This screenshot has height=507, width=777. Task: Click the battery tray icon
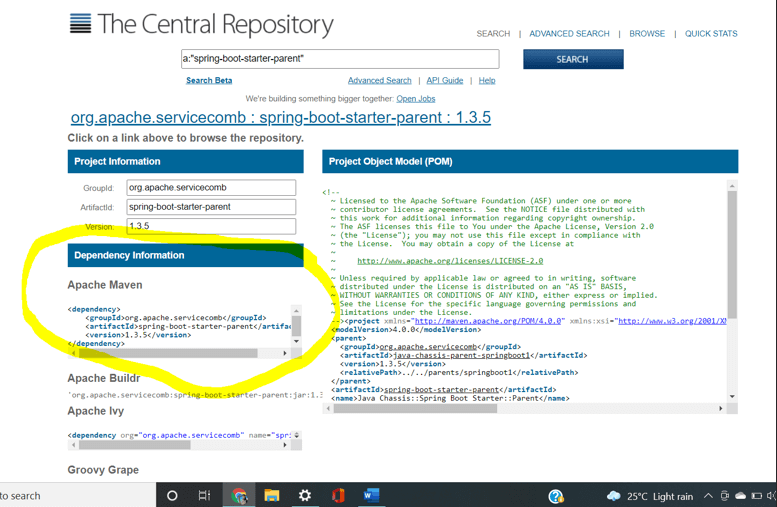(x=757, y=496)
